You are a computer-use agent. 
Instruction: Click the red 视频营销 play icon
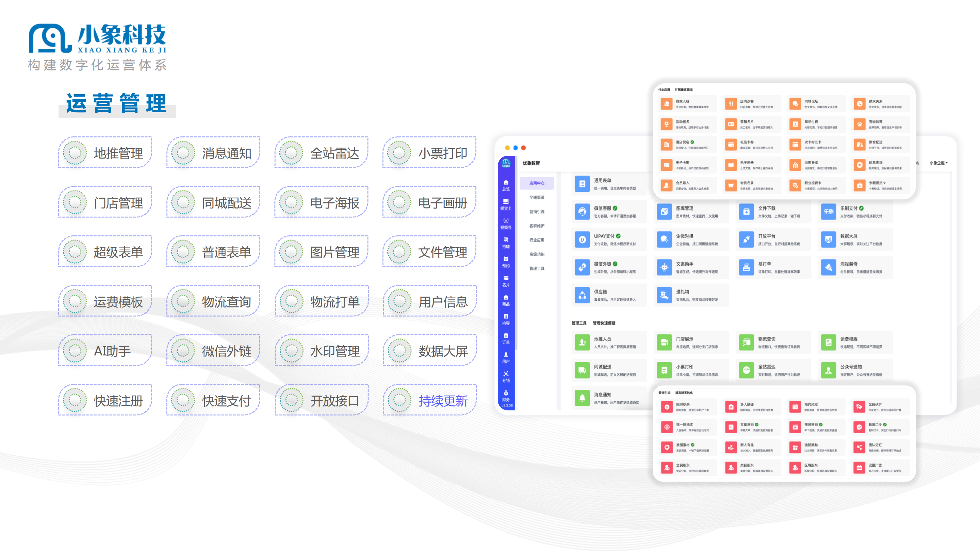click(795, 427)
